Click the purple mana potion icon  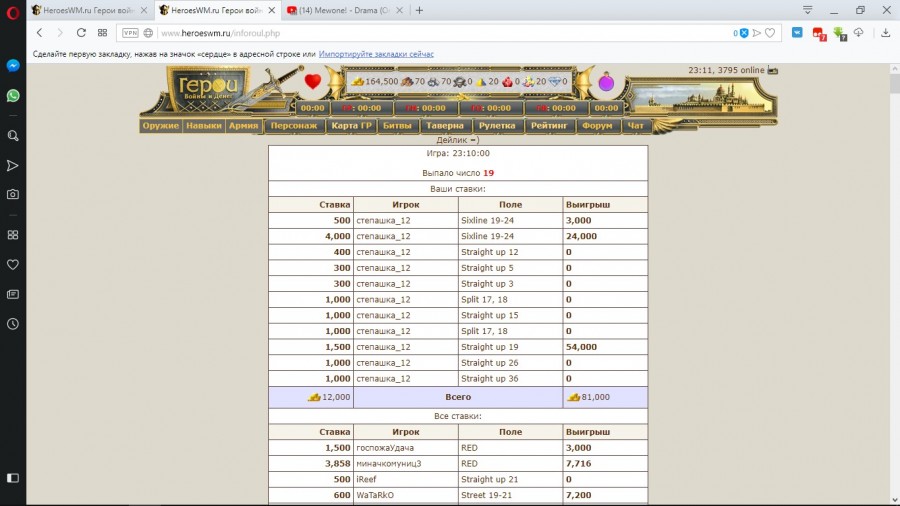point(606,82)
